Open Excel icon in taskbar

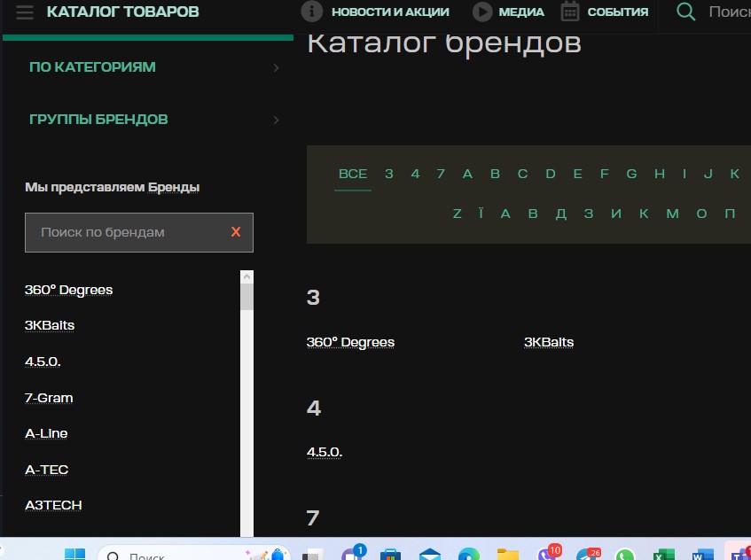click(664, 555)
